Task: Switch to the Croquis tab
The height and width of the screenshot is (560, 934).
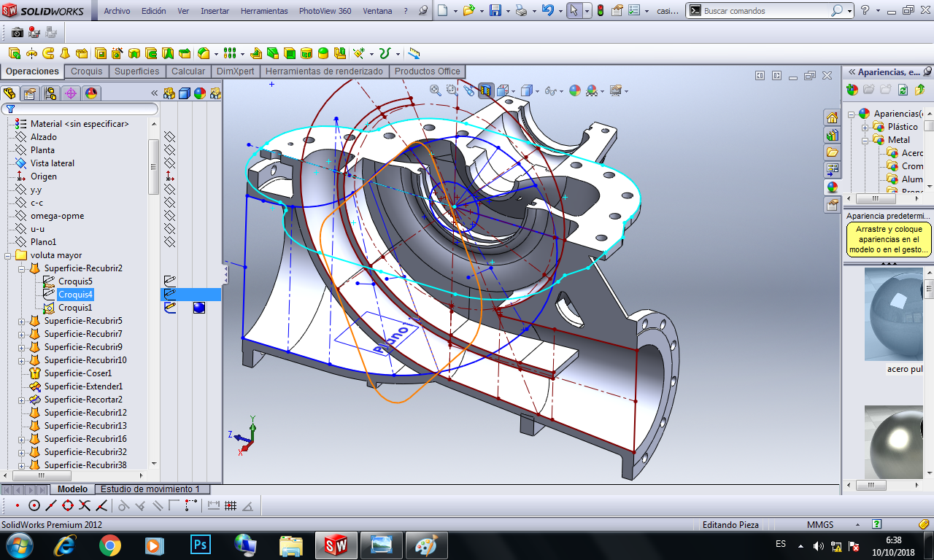Action: pyautogui.click(x=87, y=71)
